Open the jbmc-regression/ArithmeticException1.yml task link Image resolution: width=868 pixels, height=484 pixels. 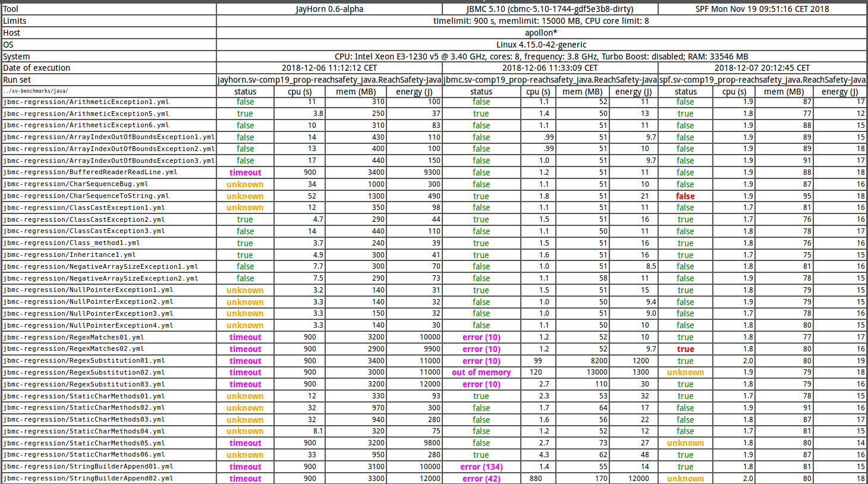click(86, 102)
